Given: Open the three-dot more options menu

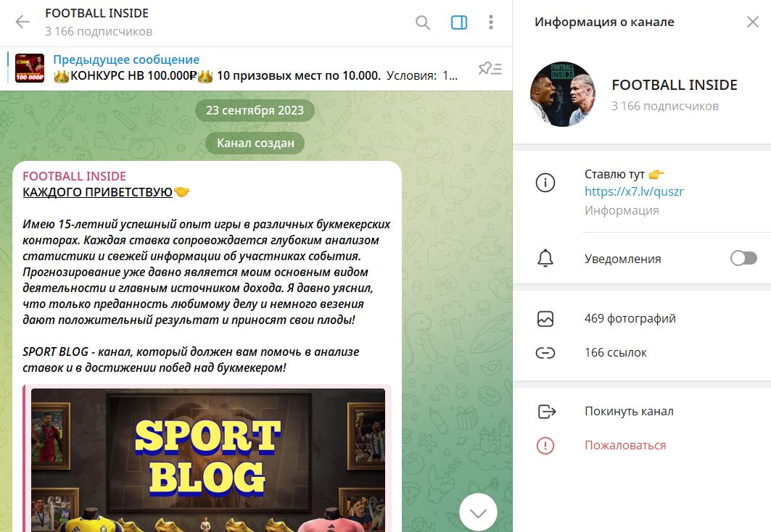Looking at the screenshot, I should pyautogui.click(x=491, y=22).
